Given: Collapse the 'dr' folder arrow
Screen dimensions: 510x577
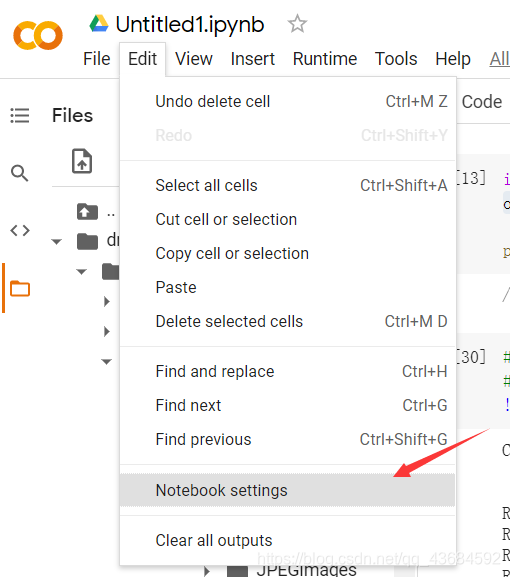Looking at the screenshot, I should [x=56, y=242].
